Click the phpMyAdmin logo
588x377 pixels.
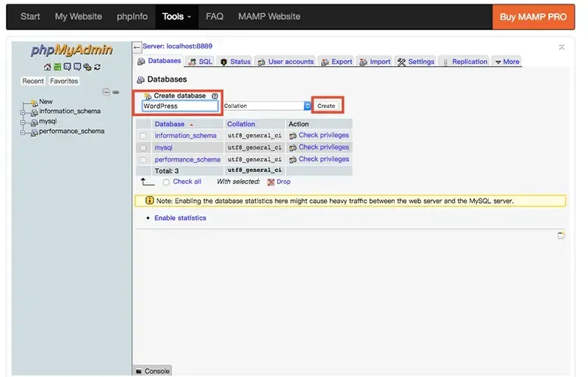tap(71, 50)
